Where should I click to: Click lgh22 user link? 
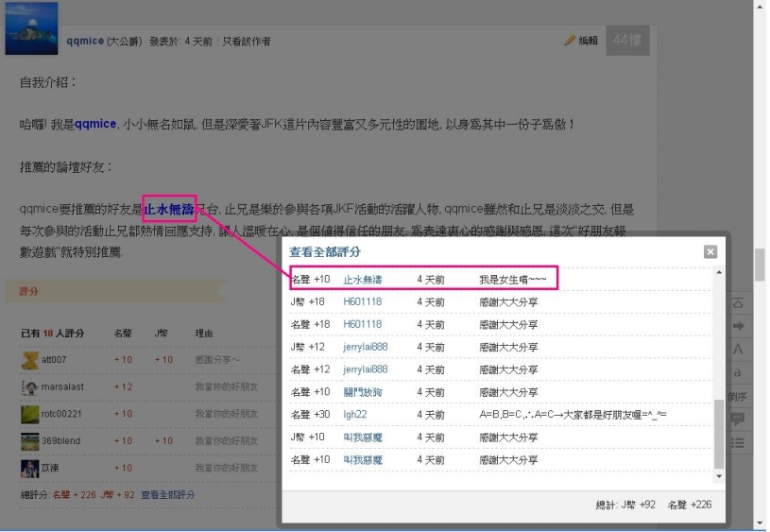point(355,415)
